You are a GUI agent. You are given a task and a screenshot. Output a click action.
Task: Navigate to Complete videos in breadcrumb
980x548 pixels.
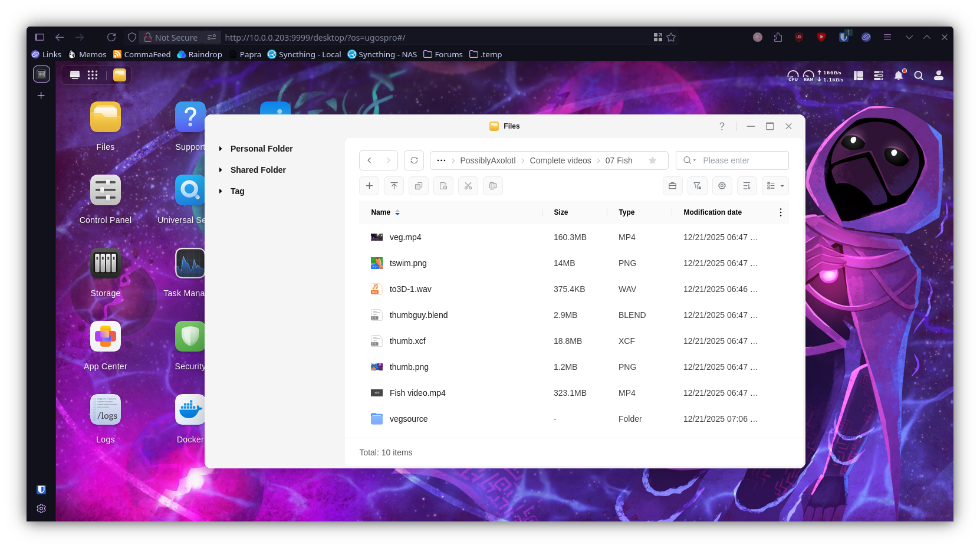pos(560,160)
